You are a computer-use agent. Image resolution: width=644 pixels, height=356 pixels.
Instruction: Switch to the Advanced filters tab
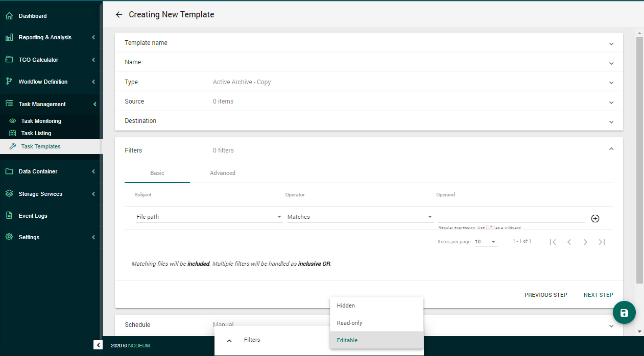(x=223, y=173)
